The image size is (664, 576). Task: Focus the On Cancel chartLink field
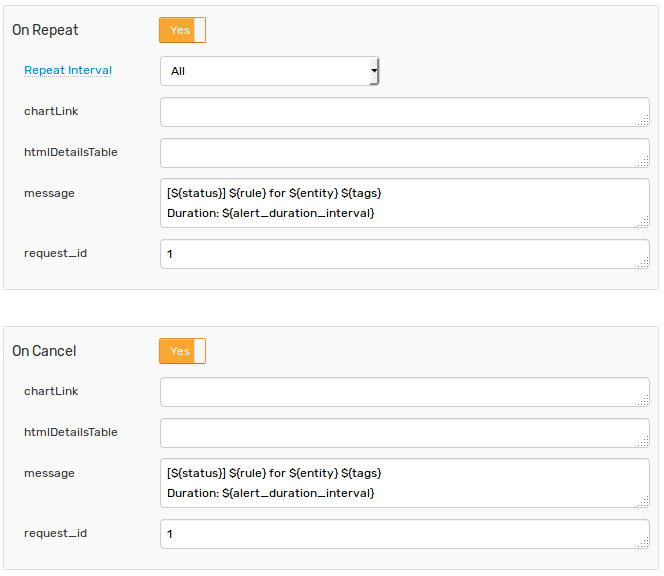coord(405,392)
